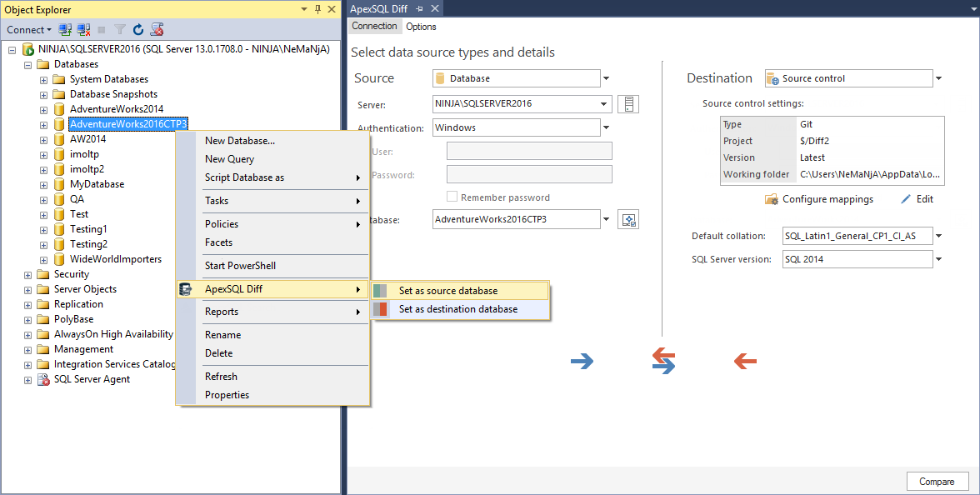Enable the Remember password checkbox
Image resolution: width=980 pixels, height=495 pixels.
click(x=452, y=197)
